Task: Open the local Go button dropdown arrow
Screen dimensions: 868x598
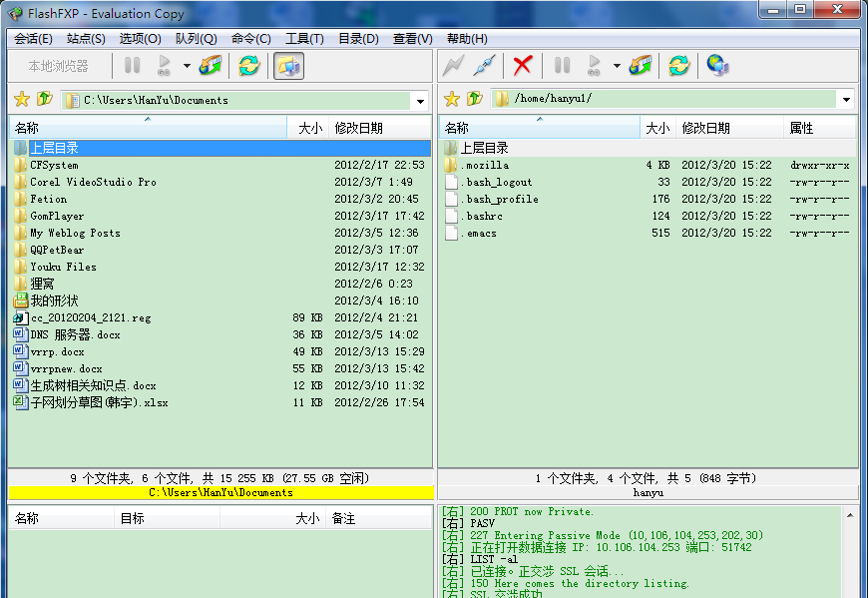Action: coord(188,66)
